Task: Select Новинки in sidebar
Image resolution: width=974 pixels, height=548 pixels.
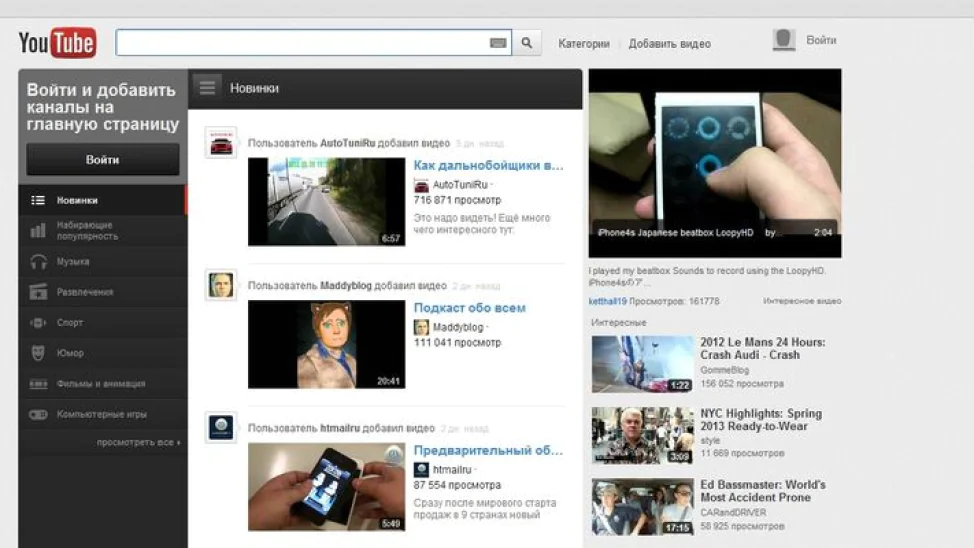Action: (x=102, y=200)
